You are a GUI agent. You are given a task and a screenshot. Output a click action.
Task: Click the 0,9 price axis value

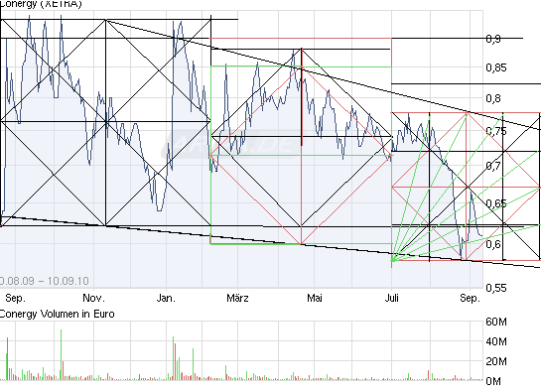pyautogui.click(x=493, y=39)
